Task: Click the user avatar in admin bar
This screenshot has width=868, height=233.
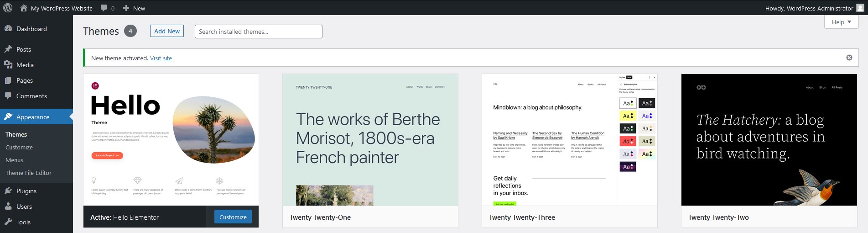Action: [859, 8]
